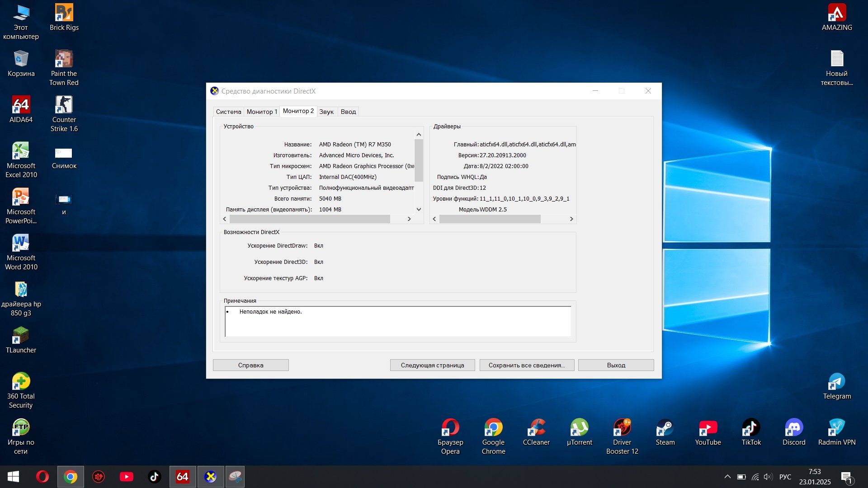868x488 pixels.
Task: Select the Discord desktop shortcut
Action: [794, 432]
